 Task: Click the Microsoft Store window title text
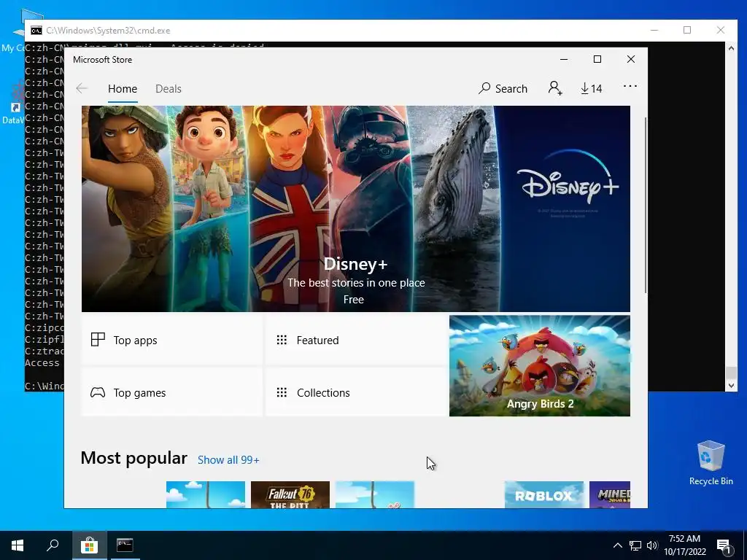[102, 60]
